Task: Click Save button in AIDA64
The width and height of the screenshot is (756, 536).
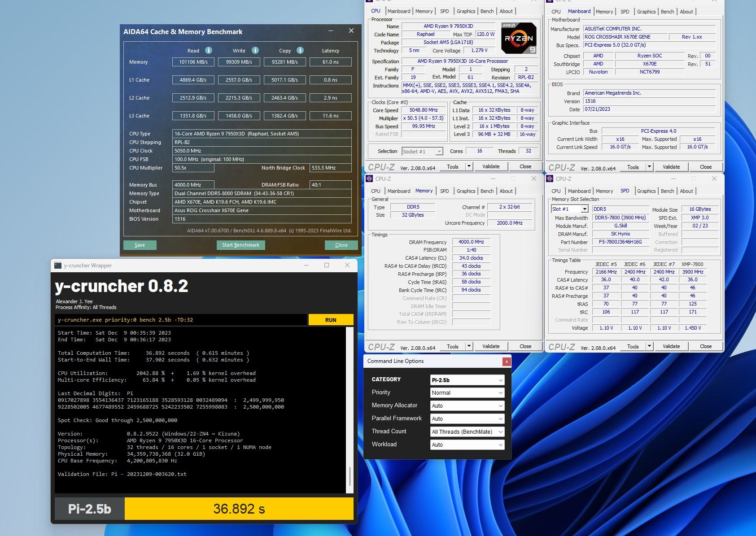Action: tap(140, 245)
